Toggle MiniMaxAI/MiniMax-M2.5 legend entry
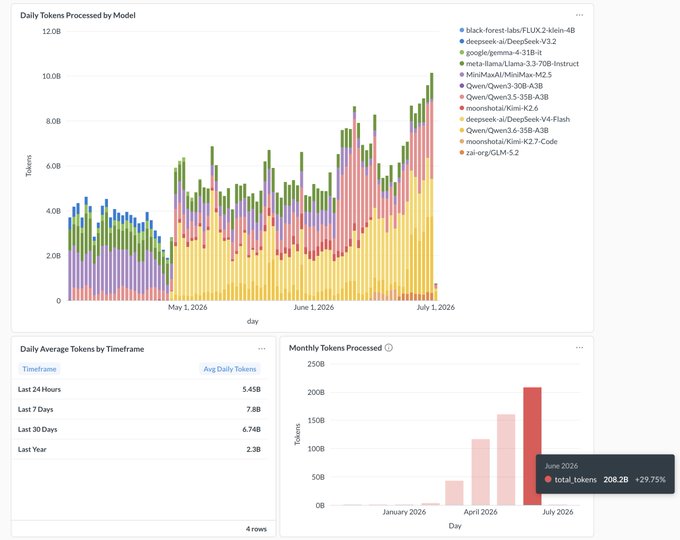 [x=505, y=75]
